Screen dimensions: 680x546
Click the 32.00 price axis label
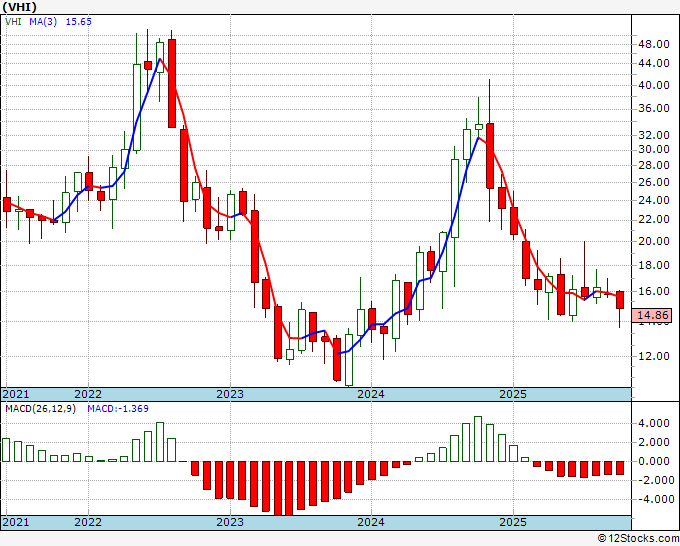[x=654, y=135]
